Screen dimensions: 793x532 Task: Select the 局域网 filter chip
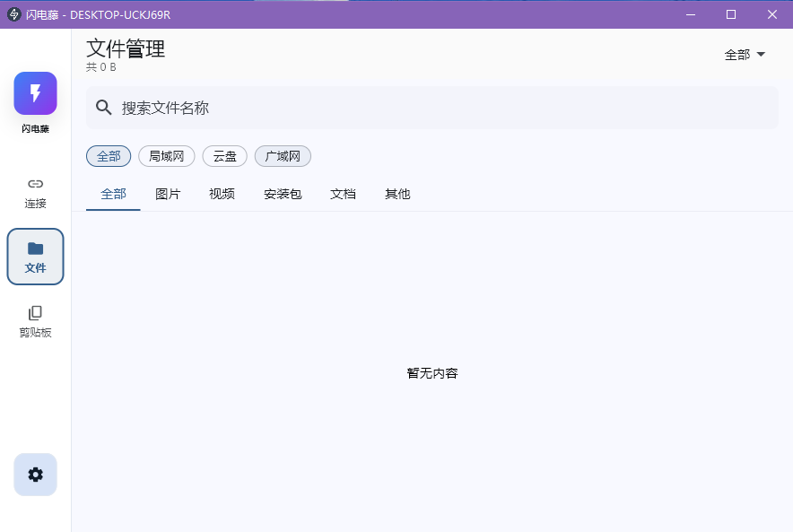point(166,156)
